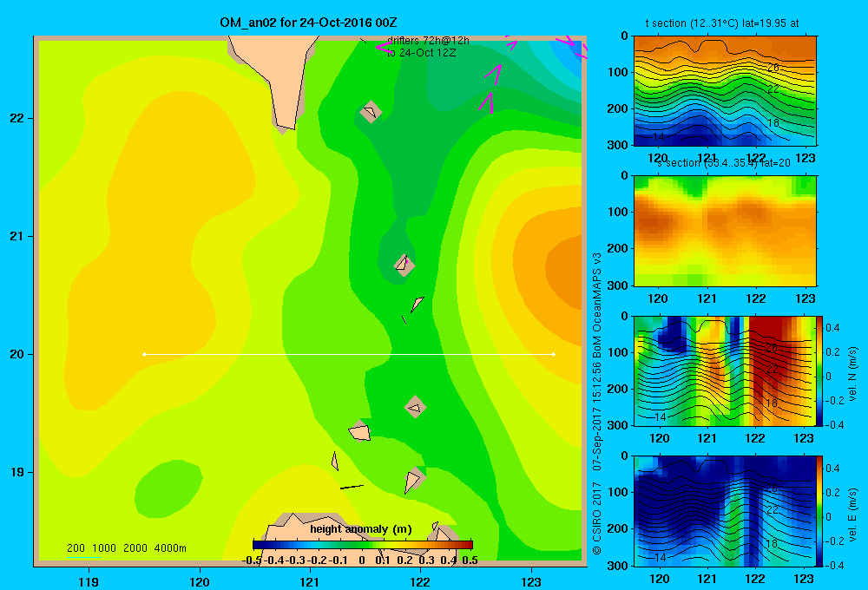Click longitude label 119 under the main map
The height and width of the screenshot is (590, 868).
coord(89,582)
